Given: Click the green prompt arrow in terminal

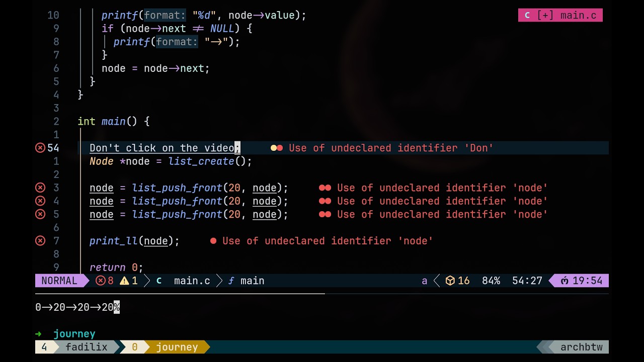Looking at the screenshot, I should (x=38, y=334).
